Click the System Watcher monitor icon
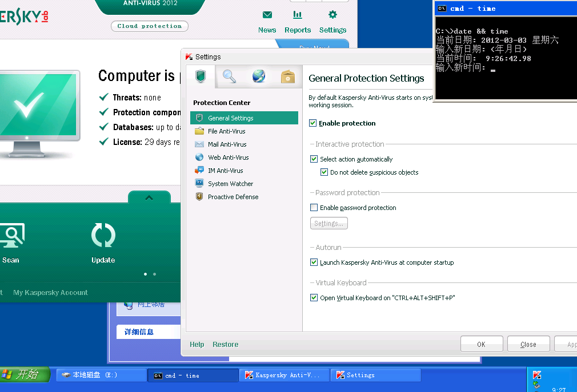 199,183
